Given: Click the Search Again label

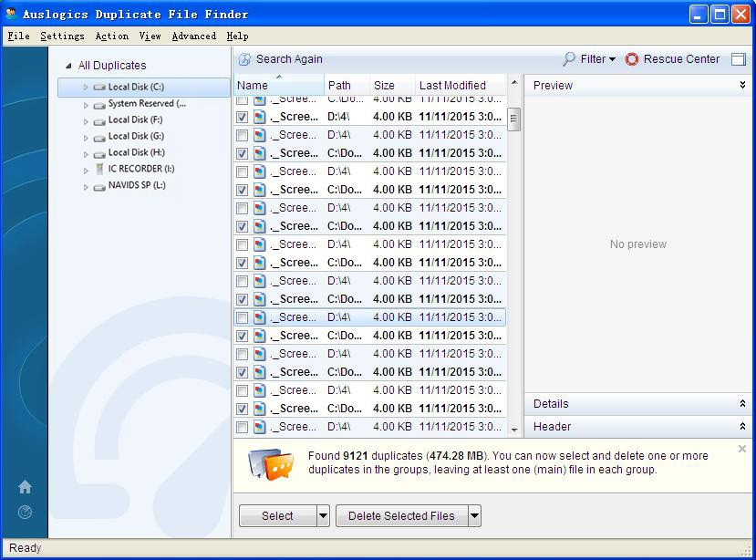Looking at the screenshot, I should [289, 59].
